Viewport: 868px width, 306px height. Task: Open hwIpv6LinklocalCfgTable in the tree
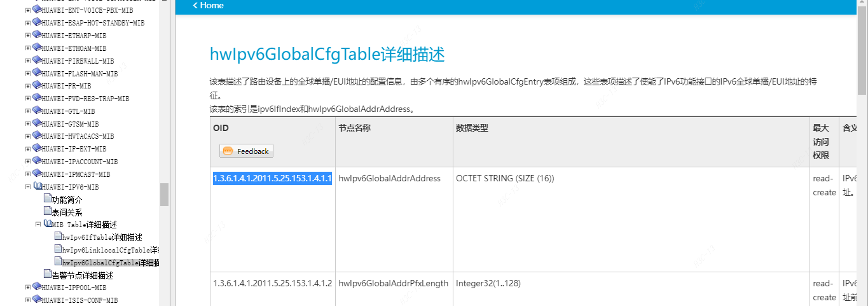pos(111,250)
